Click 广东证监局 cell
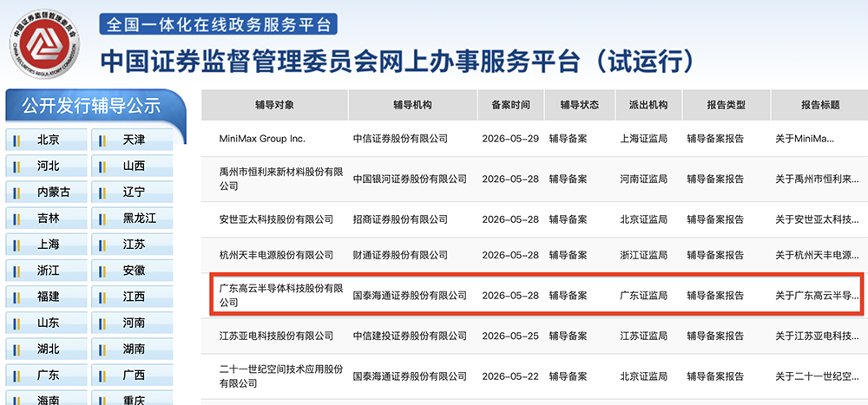This screenshot has height=405, width=868. click(644, 296)
